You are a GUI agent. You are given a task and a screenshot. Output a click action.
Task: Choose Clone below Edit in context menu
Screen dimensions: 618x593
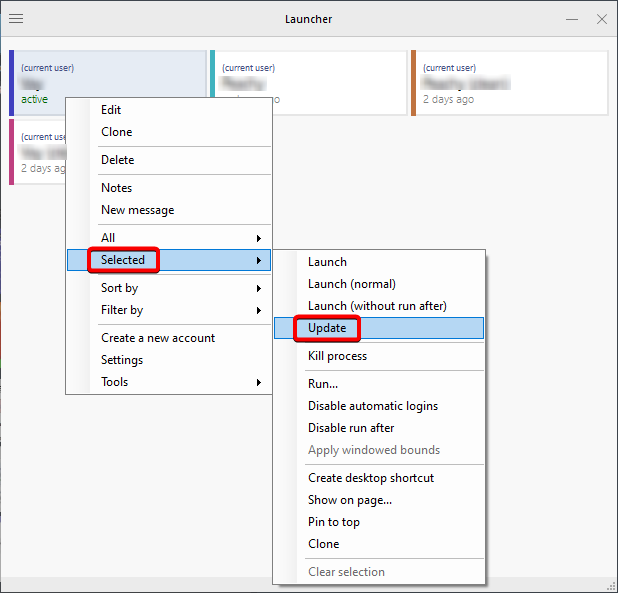pyautogui.click(x=169, y=132)
